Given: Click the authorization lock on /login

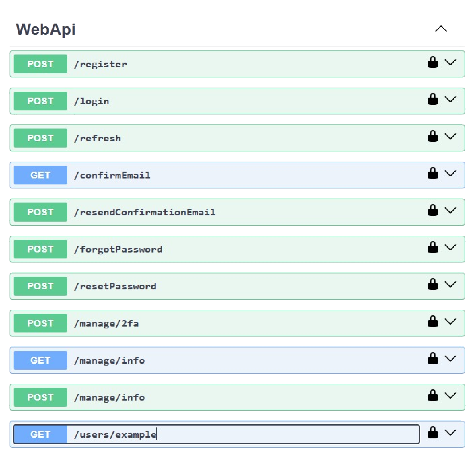Looking at the screenshot, I should [433, 99].
